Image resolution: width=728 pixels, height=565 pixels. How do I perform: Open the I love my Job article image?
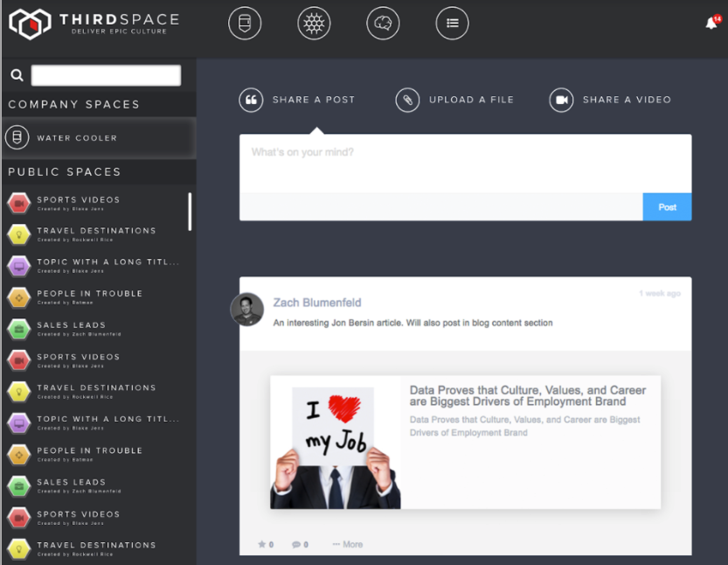336,443
